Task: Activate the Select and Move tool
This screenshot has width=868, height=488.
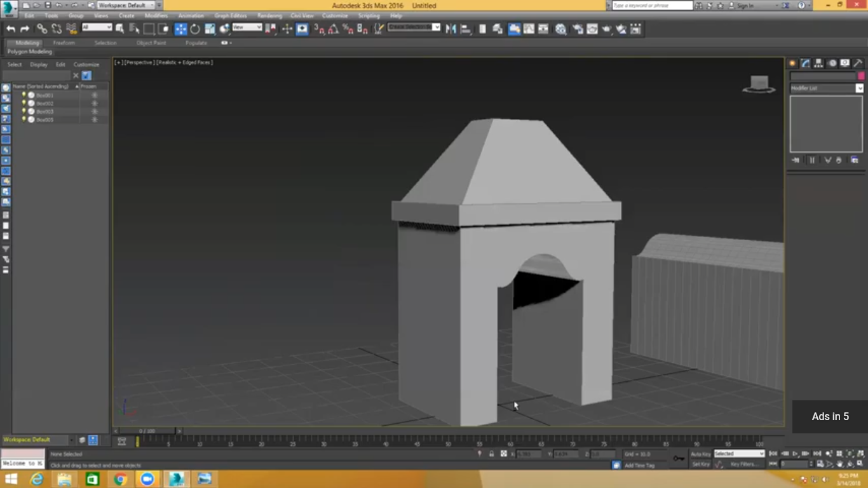Action: click(x=180, y=29)
